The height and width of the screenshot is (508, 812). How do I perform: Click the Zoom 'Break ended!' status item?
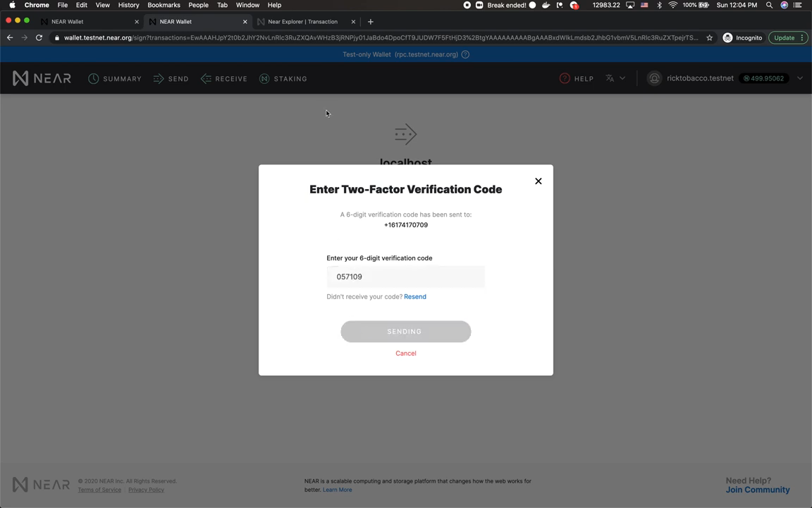507,5
